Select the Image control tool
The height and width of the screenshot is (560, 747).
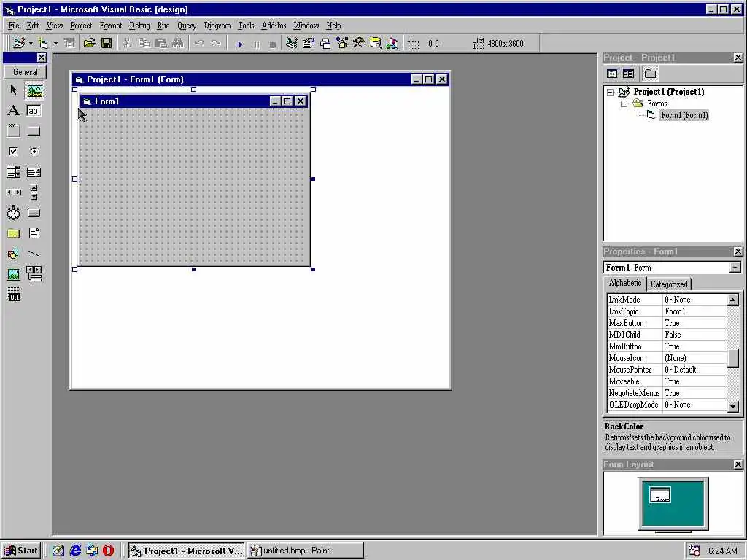[x=13, y=274]
